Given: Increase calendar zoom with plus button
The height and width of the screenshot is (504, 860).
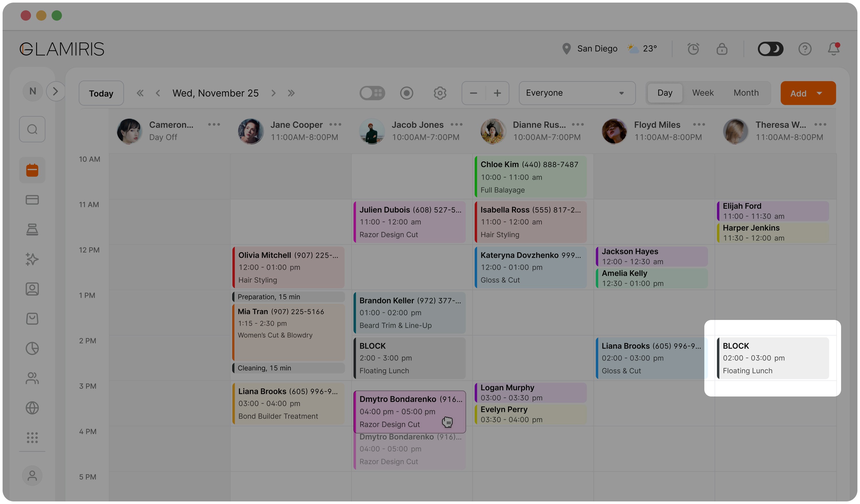Looking at the screenshot, I should pos(497,93).
